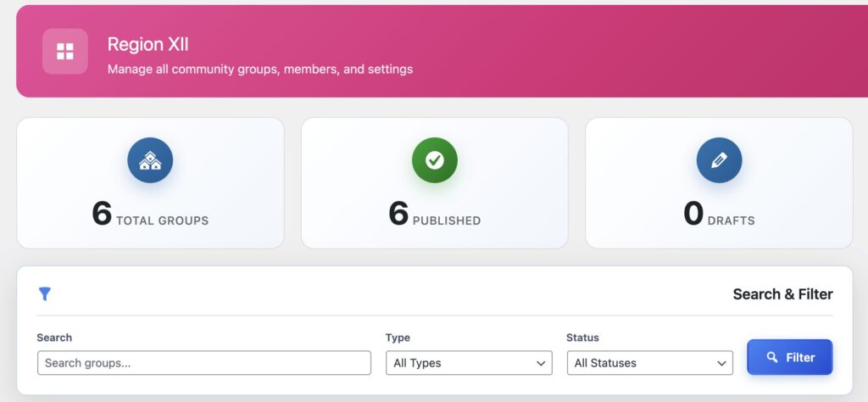Click the Total Groups label
The width and height of the screenshot is (868, 402).
click(x=162, y=221)
